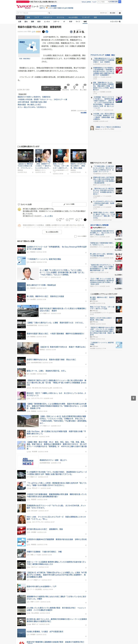Click the ログイン link

tap(42, 8)
